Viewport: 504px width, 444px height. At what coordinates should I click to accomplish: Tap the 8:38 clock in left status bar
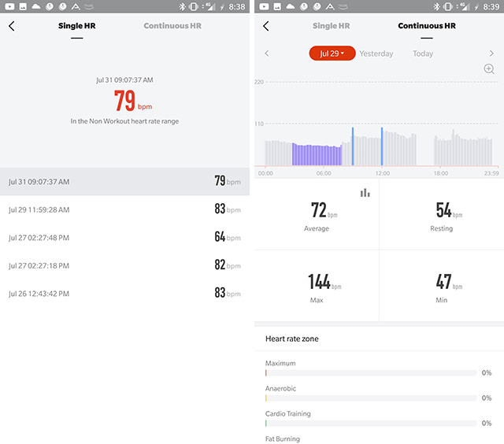(237, 6)
